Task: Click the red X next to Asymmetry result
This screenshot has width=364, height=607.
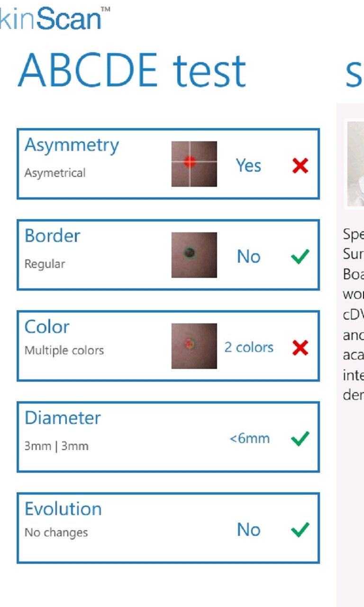Action: [x=299, y=166]
